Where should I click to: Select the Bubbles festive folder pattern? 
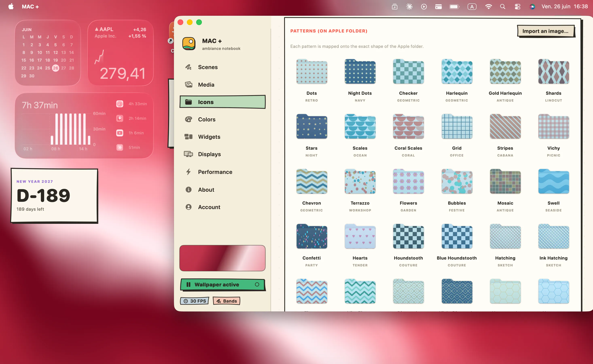(457, 181)
